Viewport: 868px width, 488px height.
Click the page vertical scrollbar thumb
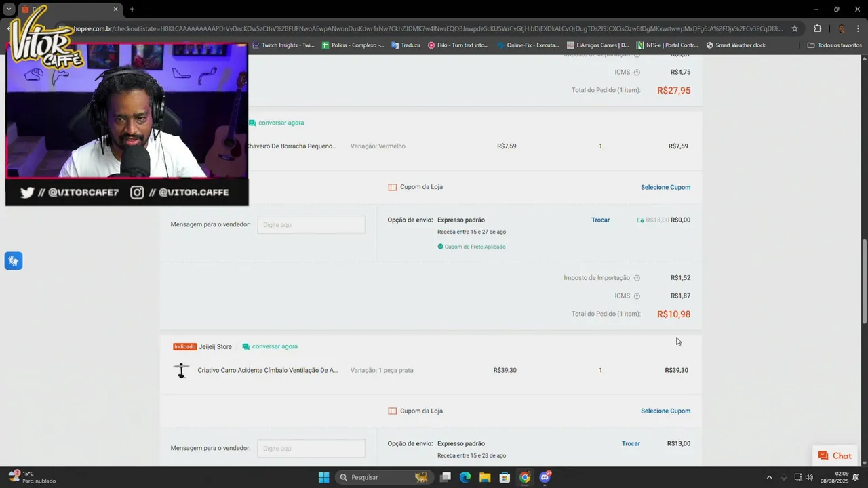point(864,281)
